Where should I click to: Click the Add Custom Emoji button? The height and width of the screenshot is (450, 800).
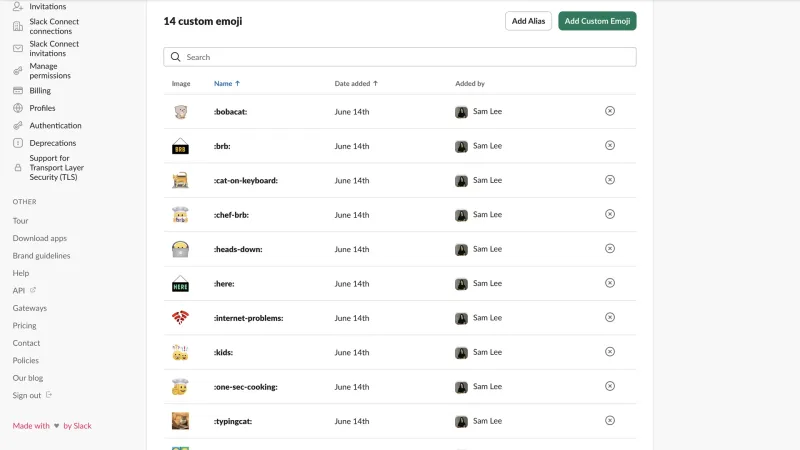(x=597, y=21)
